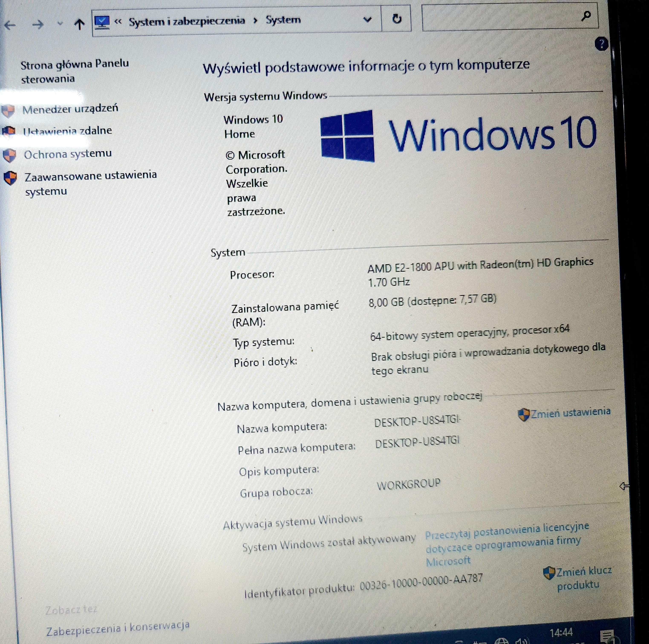Open 'Zaawansowane ustawienia systemu'
The width and height of the screenshot is (649, 644).
[91, 183]
